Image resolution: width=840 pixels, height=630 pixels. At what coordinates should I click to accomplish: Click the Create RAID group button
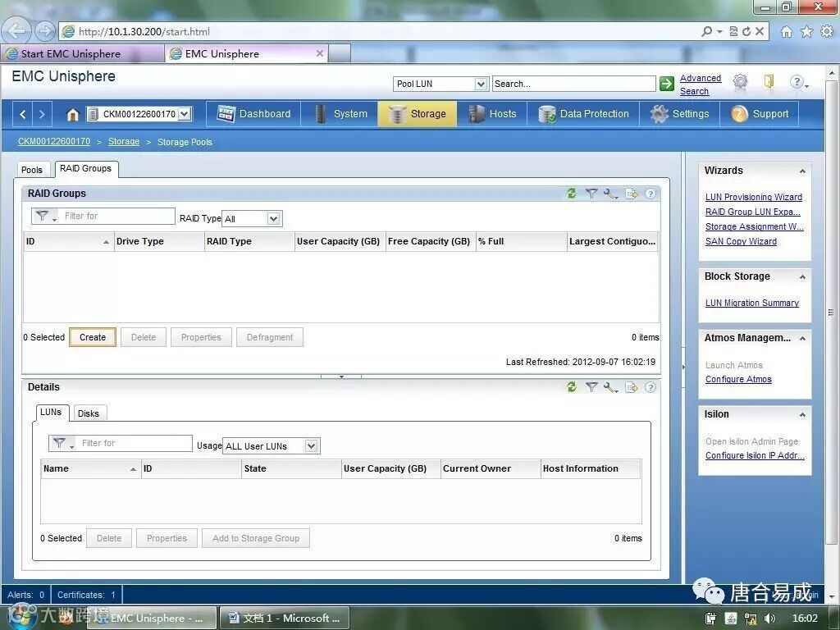(93, 337)
